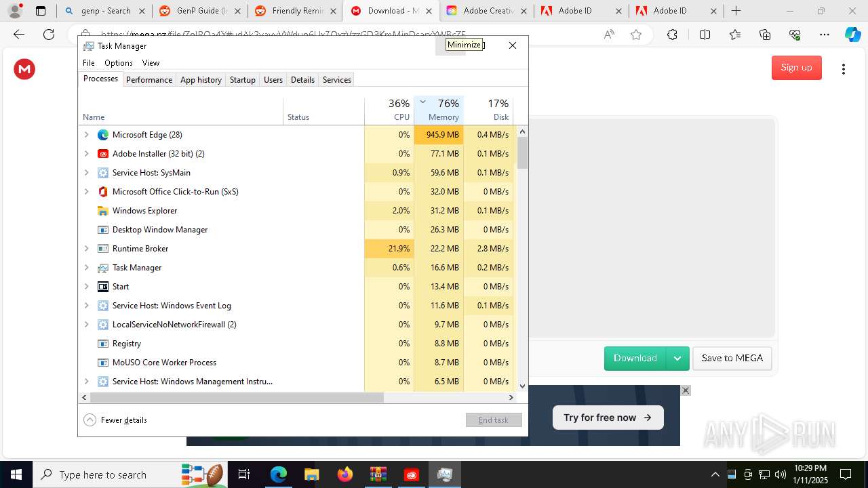Open the Options menu in Task Manager
The width and height of the screenshot is (868, 488).
coord(119,63)
